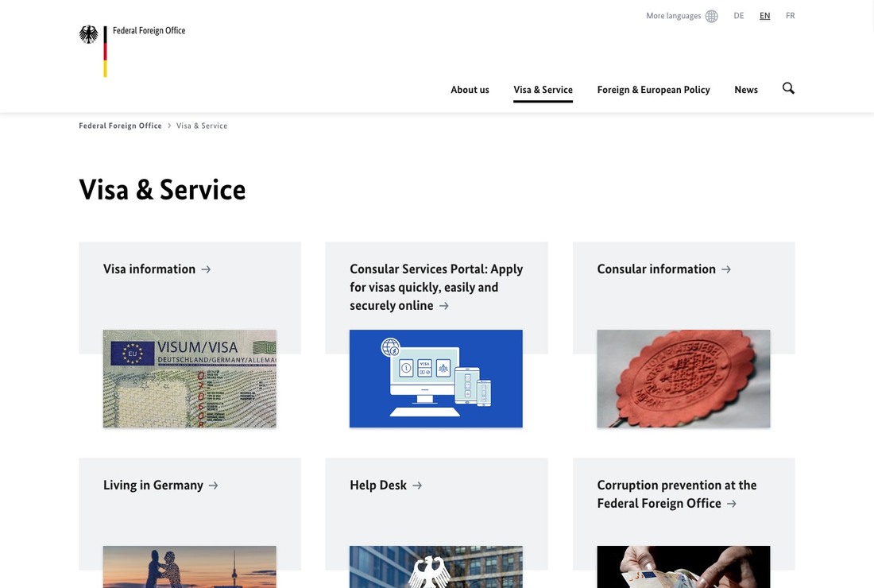Open the Help Desk heading link

point(378,485)
